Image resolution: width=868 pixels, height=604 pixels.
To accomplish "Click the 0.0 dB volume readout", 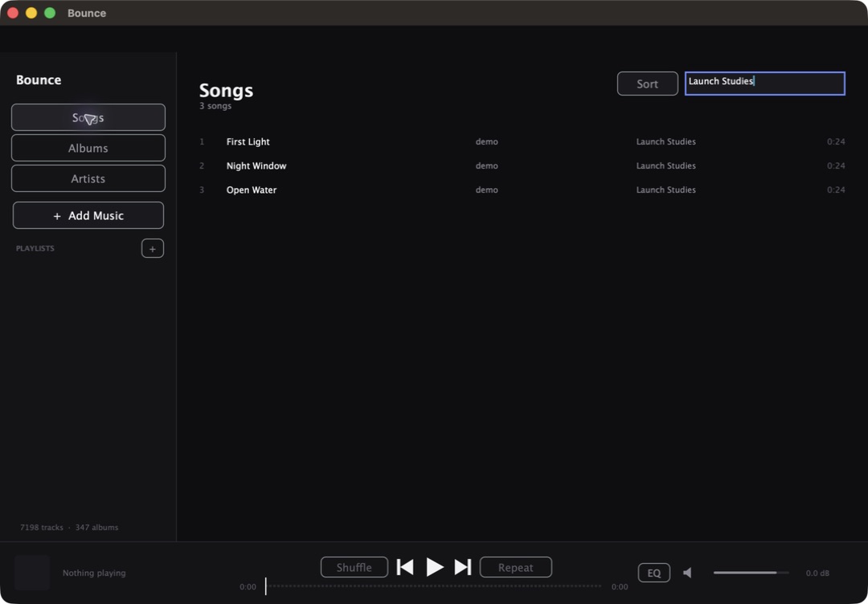I will 817,573.
